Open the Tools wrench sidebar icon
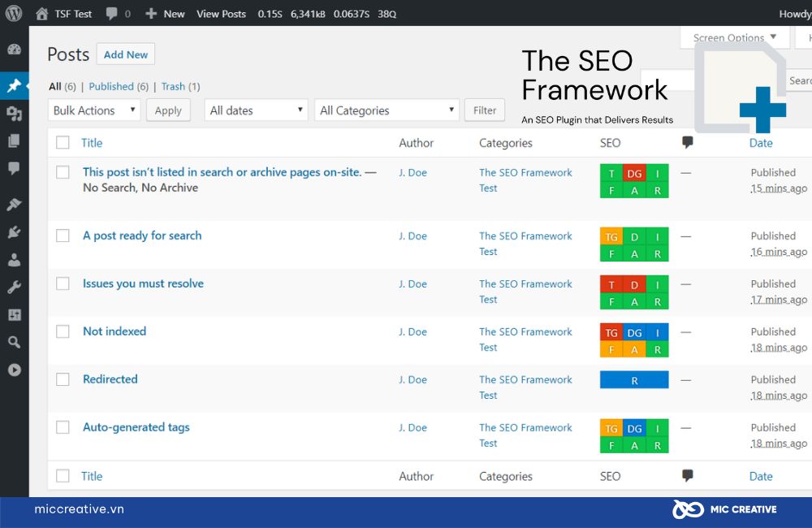Screen dimensions: 812x528 tap(14, 287)
